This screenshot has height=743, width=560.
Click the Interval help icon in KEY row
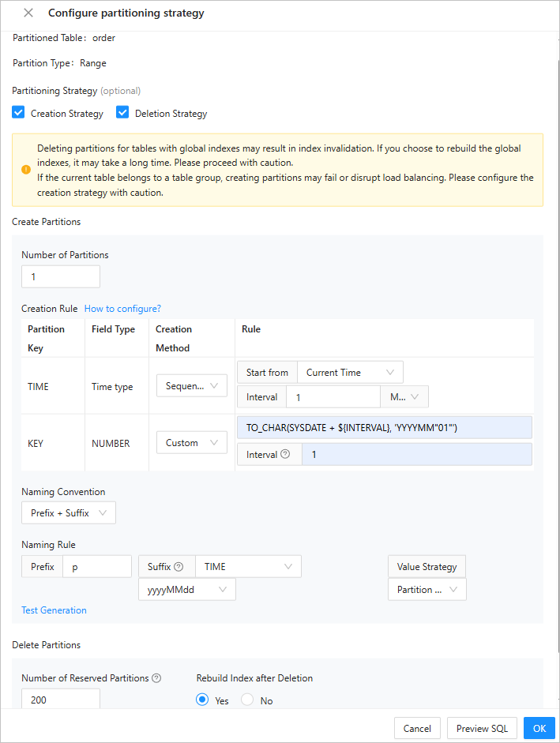pyautogui.click(x=285, y=455)
